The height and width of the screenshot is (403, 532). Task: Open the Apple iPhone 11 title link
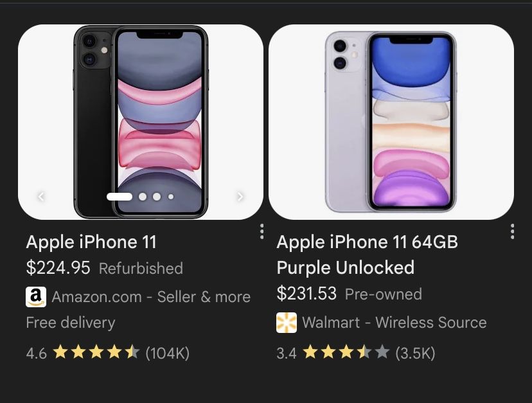point(91,242)
